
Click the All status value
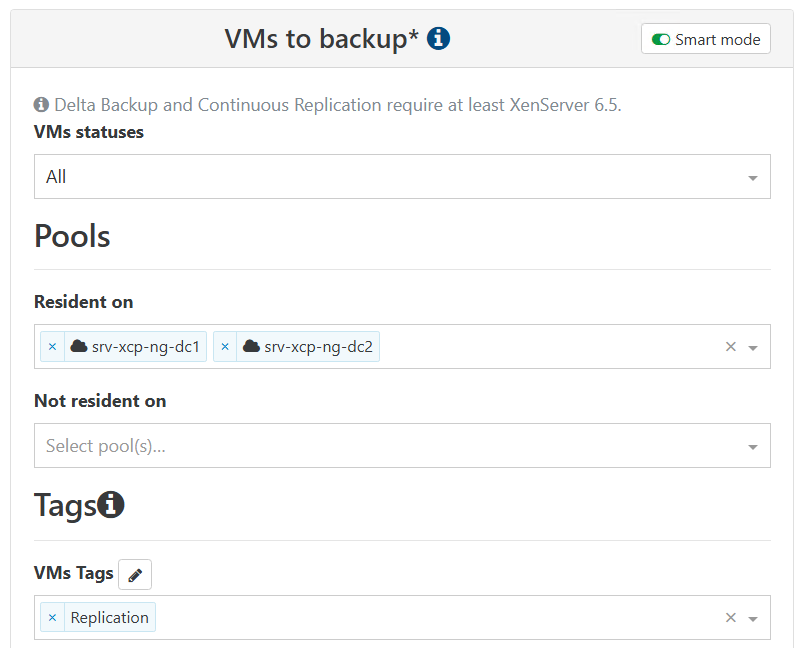(56, 177)
